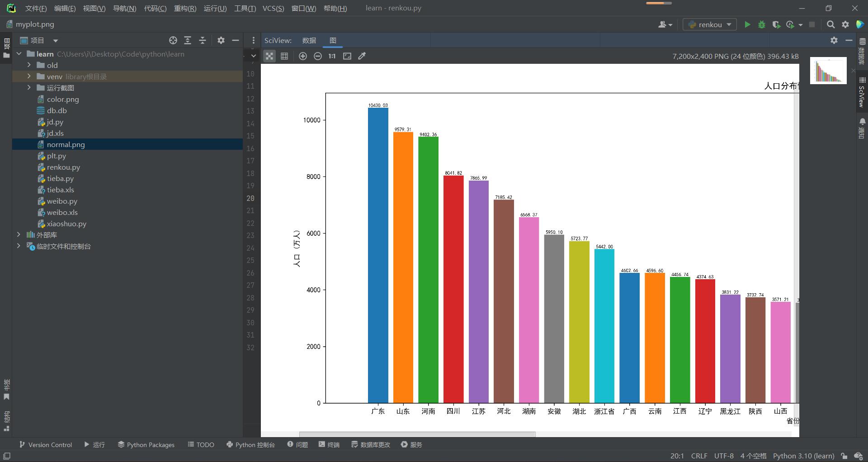Image resolution: width=868 pixels, height=462 pixels.
Task: Select the color picker eyedropper tool
Action: (362, 56)
